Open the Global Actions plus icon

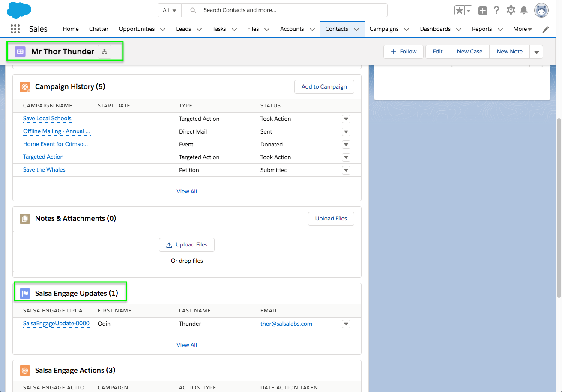tap(483, 10)
